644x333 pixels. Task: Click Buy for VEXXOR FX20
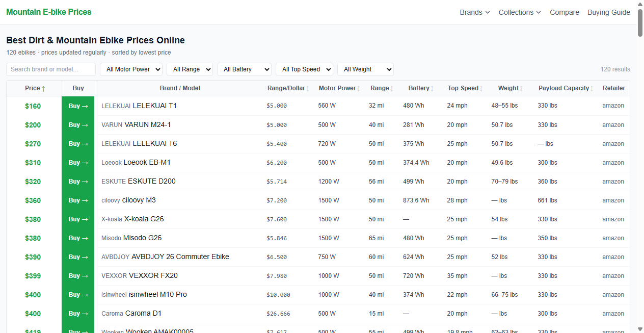(x=78, y=276)
